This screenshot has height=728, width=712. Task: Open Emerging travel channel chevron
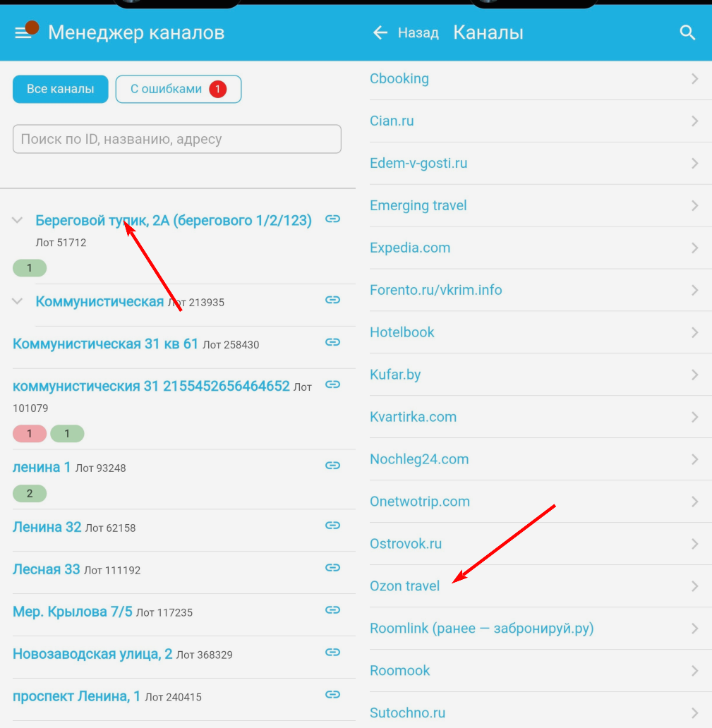[694, 205]
